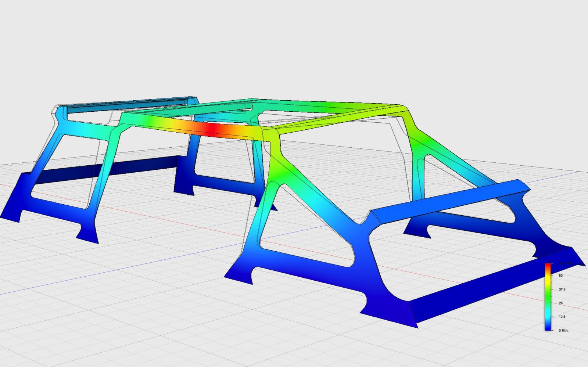This screenshot has height=367, width=588.
Task: Select the "37.5" legend value label
Action: [x=562, y=289]
